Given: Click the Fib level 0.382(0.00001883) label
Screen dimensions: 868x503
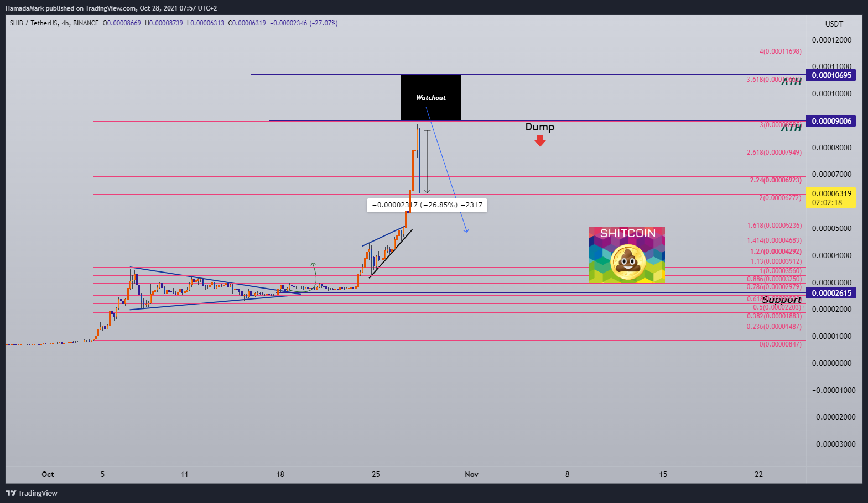Looking at the screenshot, I should click(774, 316).
